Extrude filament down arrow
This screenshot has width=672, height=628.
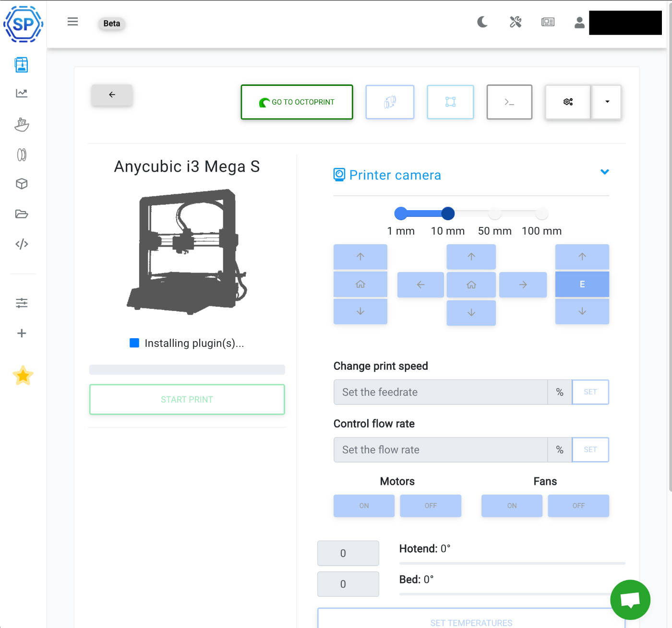(582, 311)
